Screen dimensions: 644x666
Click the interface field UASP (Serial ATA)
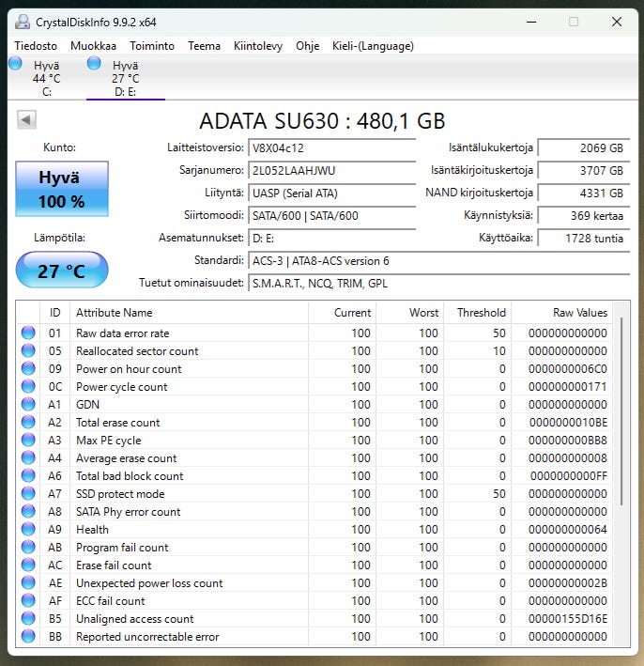point(331,193)
